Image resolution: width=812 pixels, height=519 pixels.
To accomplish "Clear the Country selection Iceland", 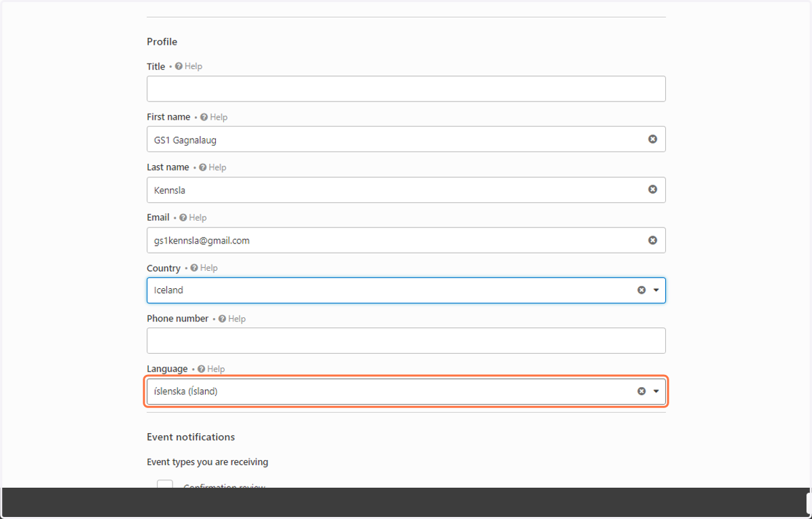I will (641, 290).
